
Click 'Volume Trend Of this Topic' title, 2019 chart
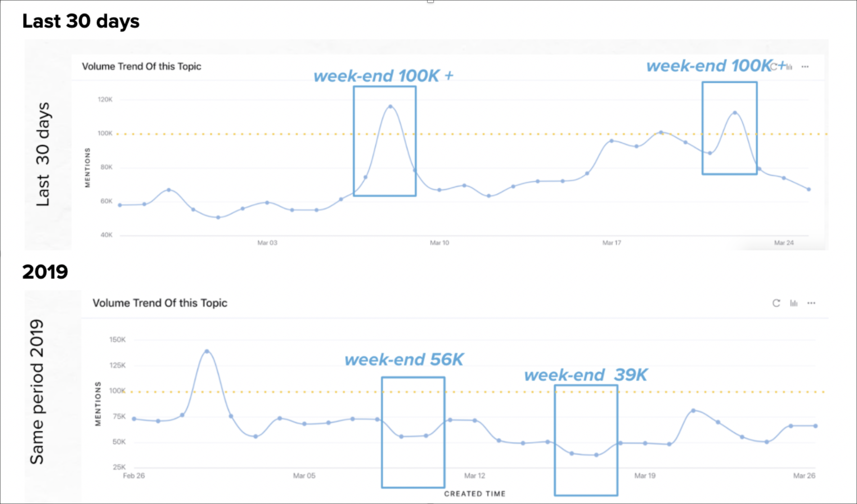pos(160,303)
